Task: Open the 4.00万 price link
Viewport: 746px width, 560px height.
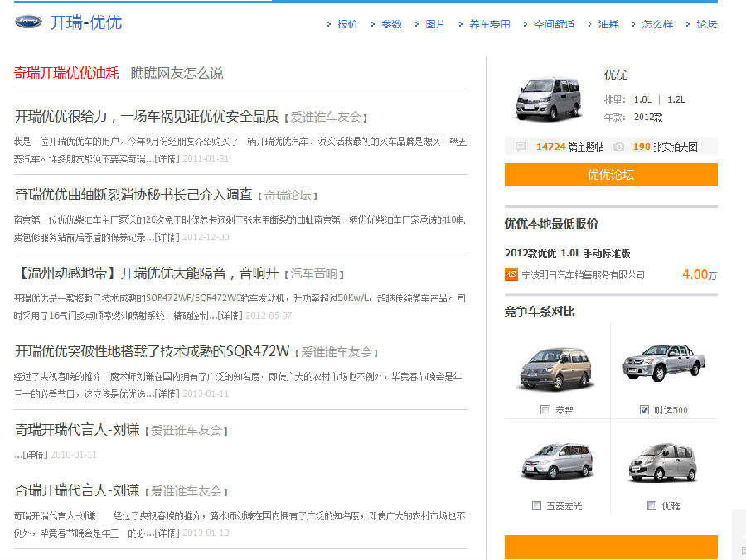Action: pyautogui.click(x=699, y=274)
